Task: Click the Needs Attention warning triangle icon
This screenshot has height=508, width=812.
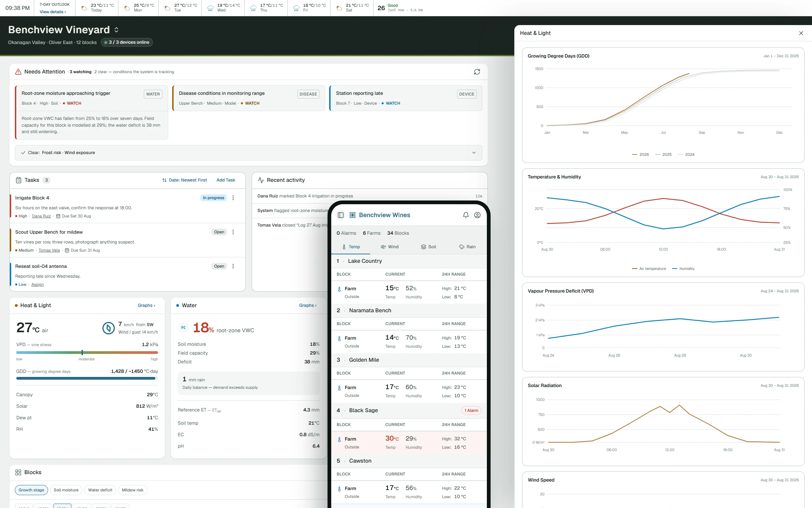Action: pos(18,72)
